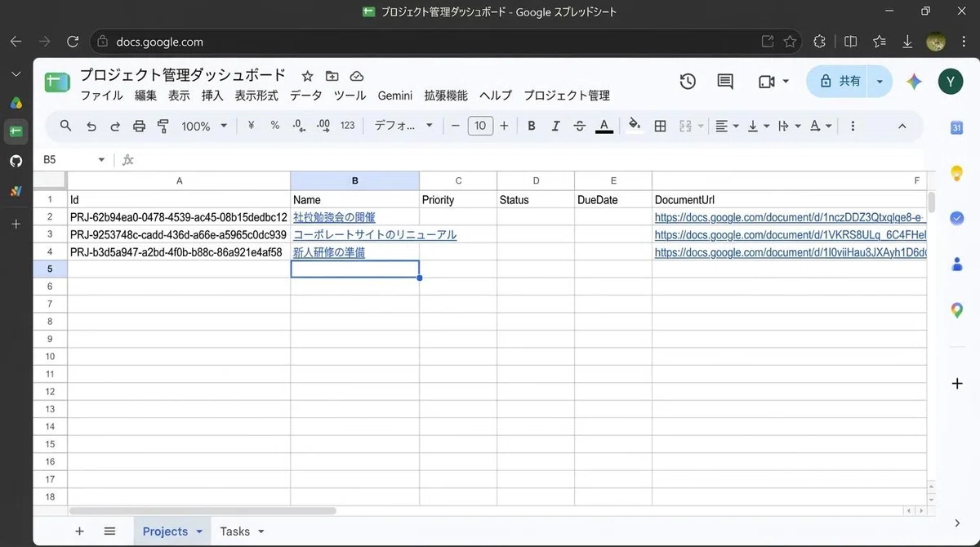Increase decimal places
Image resolution: width=980 pixels, height=547 pixels.
point(323,126)
